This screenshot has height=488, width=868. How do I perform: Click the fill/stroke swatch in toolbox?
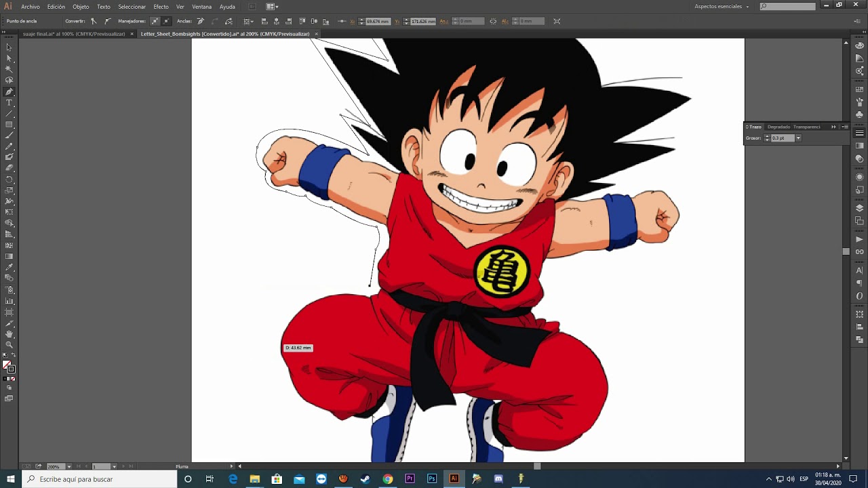[9, 367]
